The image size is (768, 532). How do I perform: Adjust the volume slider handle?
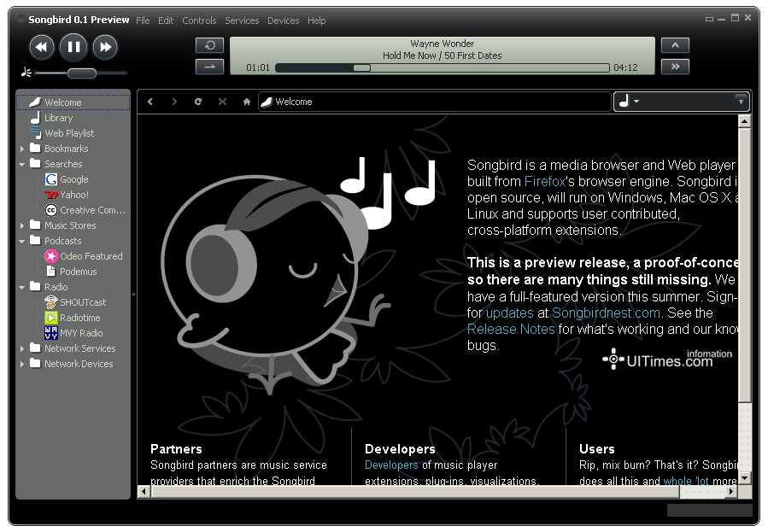tap(82, 73)
